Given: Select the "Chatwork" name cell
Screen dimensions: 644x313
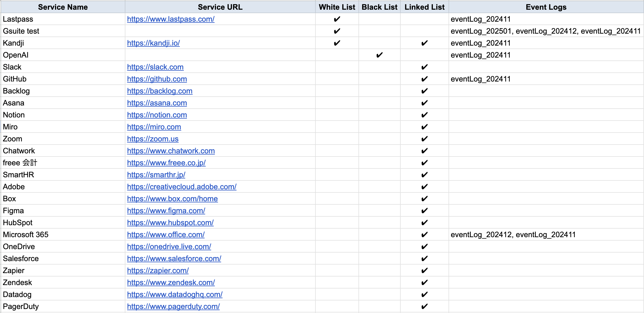Looking at the screenshot, I should pos(63,151).
